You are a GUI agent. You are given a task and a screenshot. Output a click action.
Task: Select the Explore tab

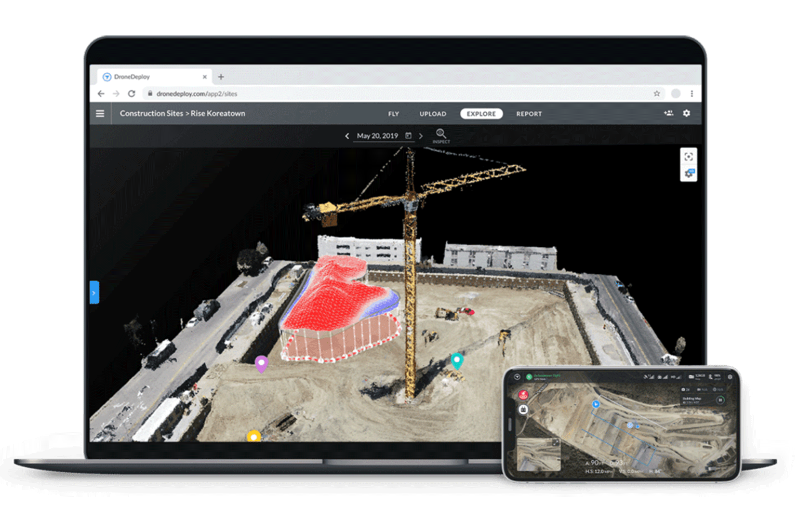coord(481,114)
